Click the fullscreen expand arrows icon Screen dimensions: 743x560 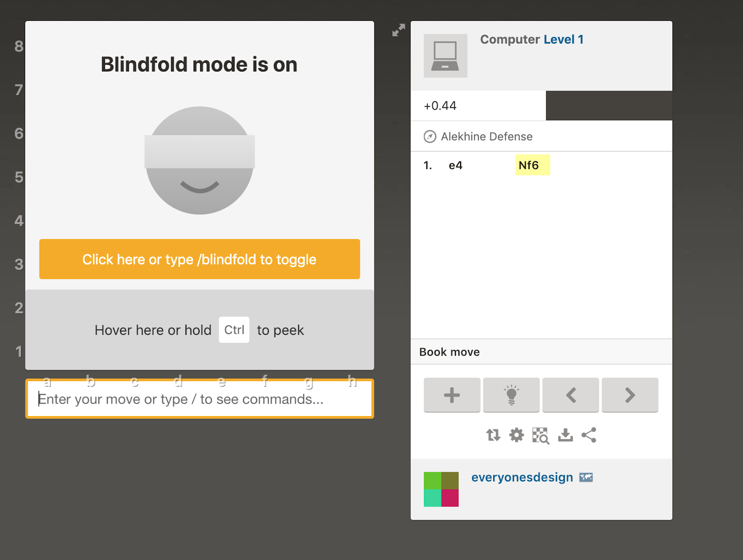pos(398,30)
